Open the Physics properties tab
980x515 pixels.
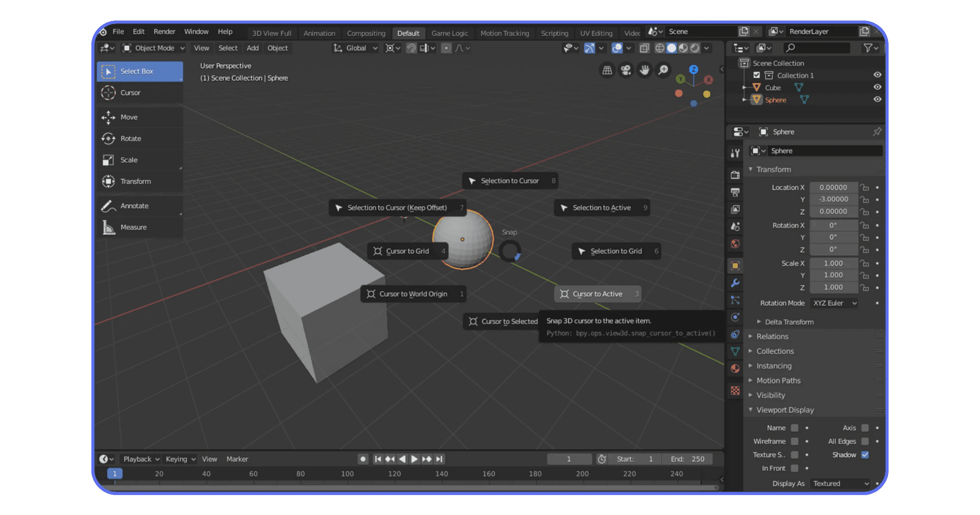(x=735, y=317)
